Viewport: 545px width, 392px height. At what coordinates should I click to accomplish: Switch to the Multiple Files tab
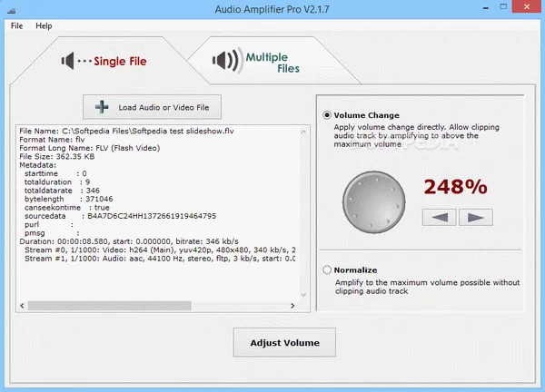point(273,61)
